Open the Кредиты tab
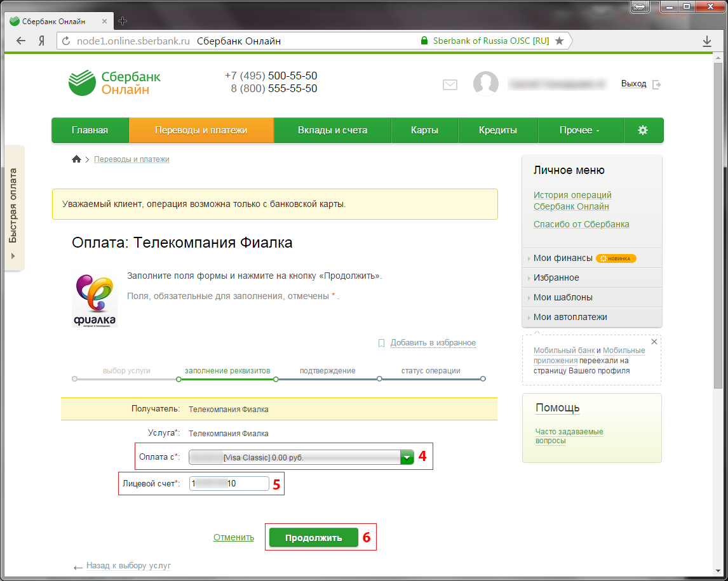728x581 pixels. pyautogui.click(x=497, y=130)
